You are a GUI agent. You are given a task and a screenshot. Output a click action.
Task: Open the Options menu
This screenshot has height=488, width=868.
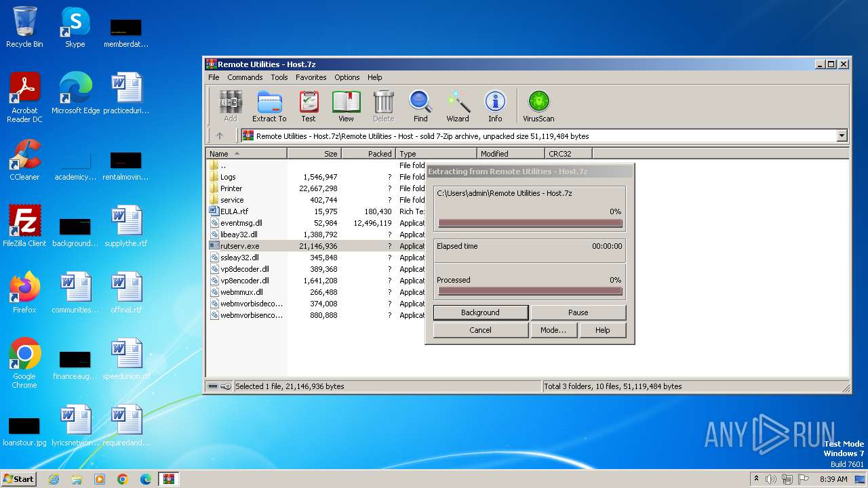coord(347,77)
